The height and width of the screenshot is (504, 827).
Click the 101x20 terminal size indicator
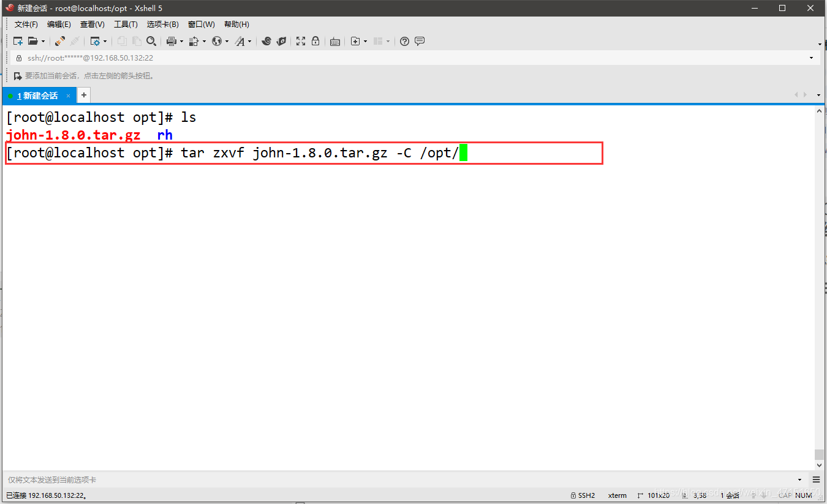coord(654,495)
